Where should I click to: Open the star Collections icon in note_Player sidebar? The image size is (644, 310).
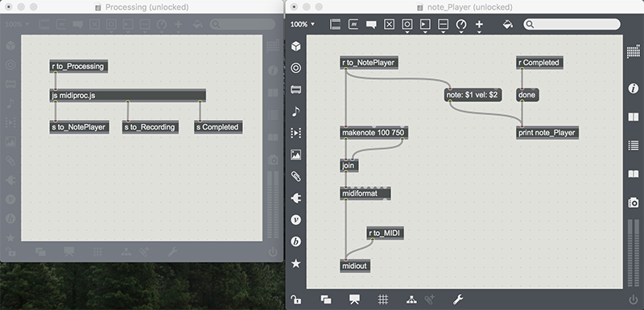295,263
